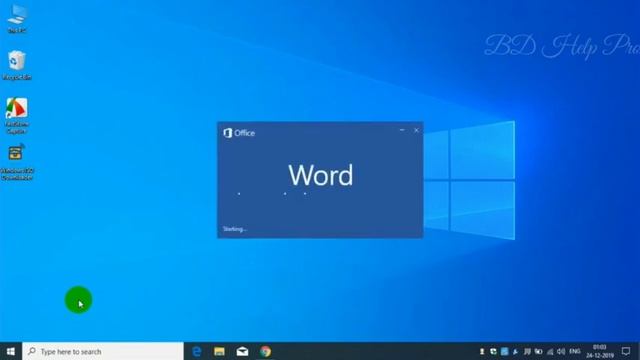Launch Google Chrome from the taskbar
This screenshot has width=640, height=360.
click(x=265, y=351)
